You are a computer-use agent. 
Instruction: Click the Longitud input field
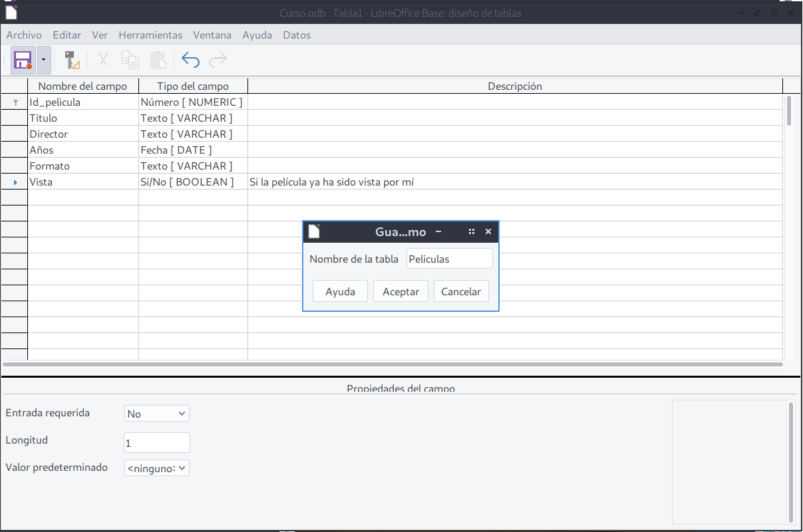click(x=157, y=442)
